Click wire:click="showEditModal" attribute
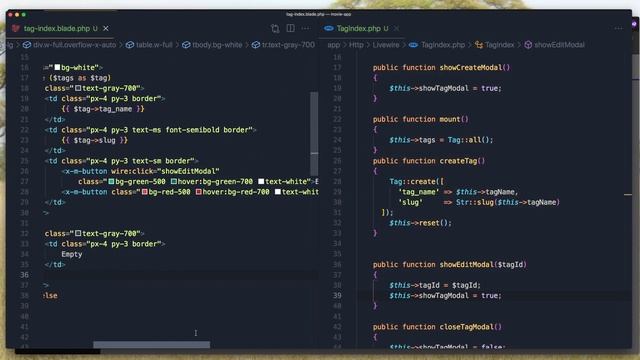This screenshot has height=360, width=640. coord(165,171)
